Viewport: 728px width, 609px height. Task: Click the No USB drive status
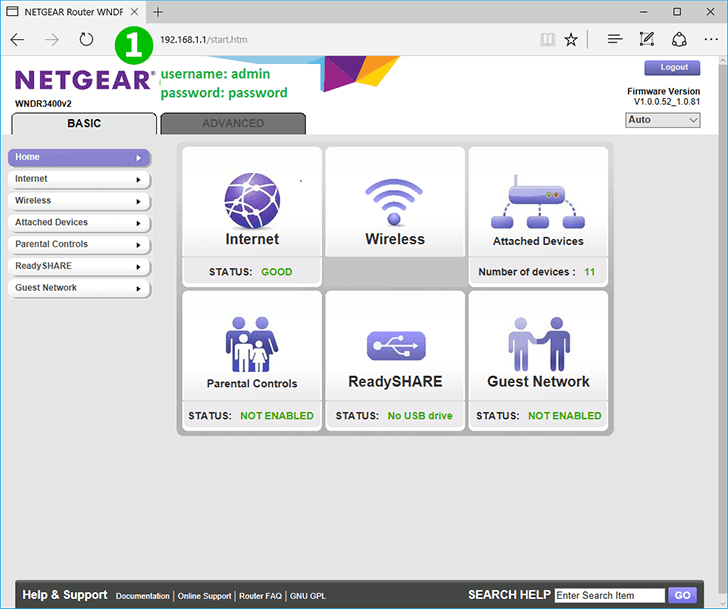420,416
